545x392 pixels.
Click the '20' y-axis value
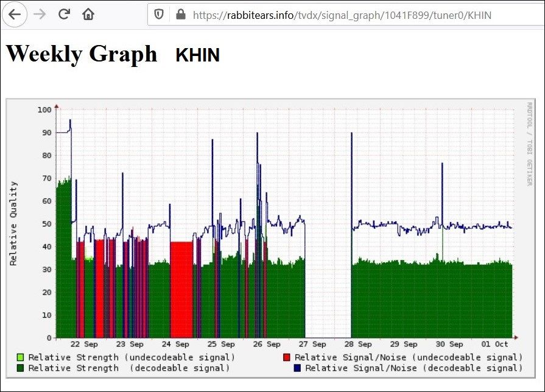click(47, 293)
